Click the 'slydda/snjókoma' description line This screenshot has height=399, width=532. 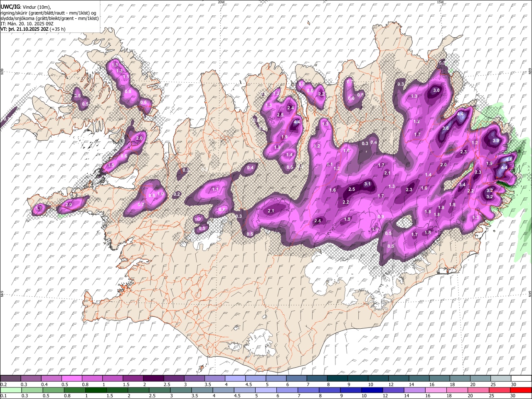49,18
